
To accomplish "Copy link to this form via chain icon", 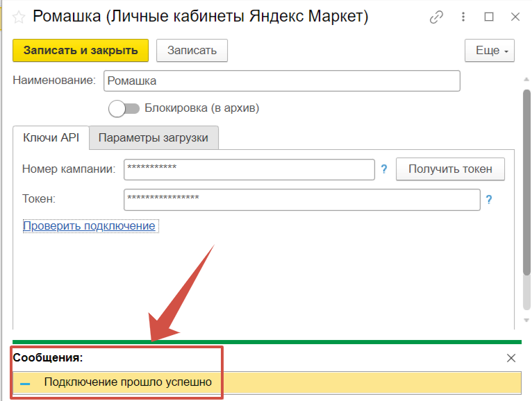I will [436, 17].
